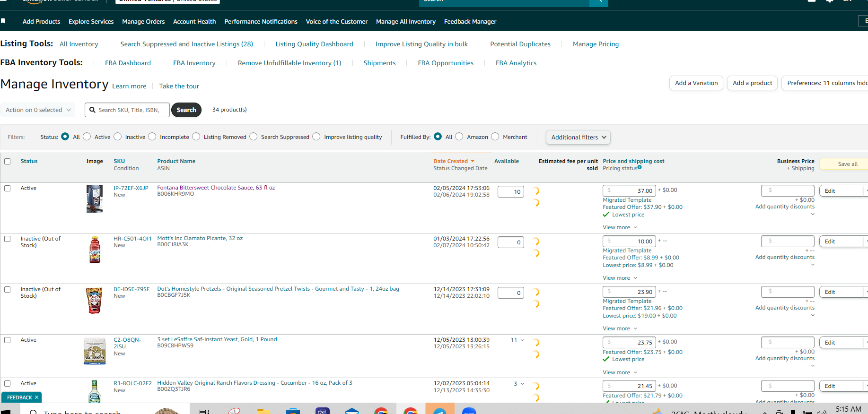Open the Listing Quality Dashboard link
The image size is (868, 414).
314,44
